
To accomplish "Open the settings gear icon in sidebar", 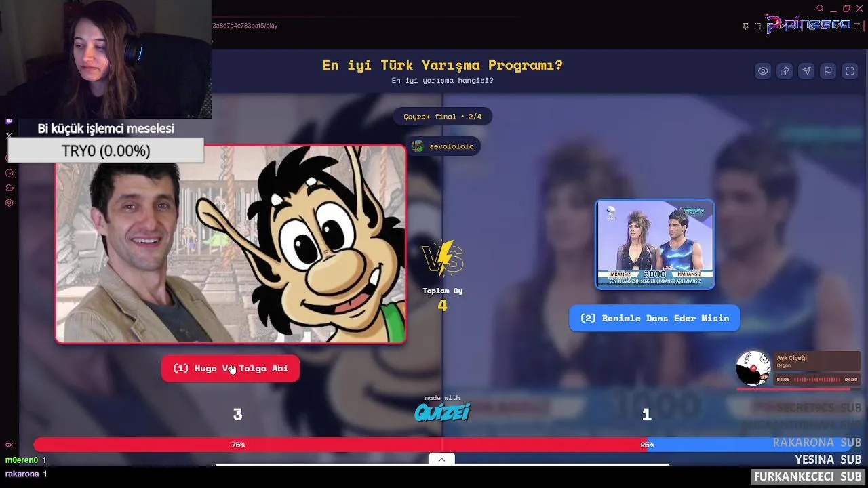I will coord(9,203).
